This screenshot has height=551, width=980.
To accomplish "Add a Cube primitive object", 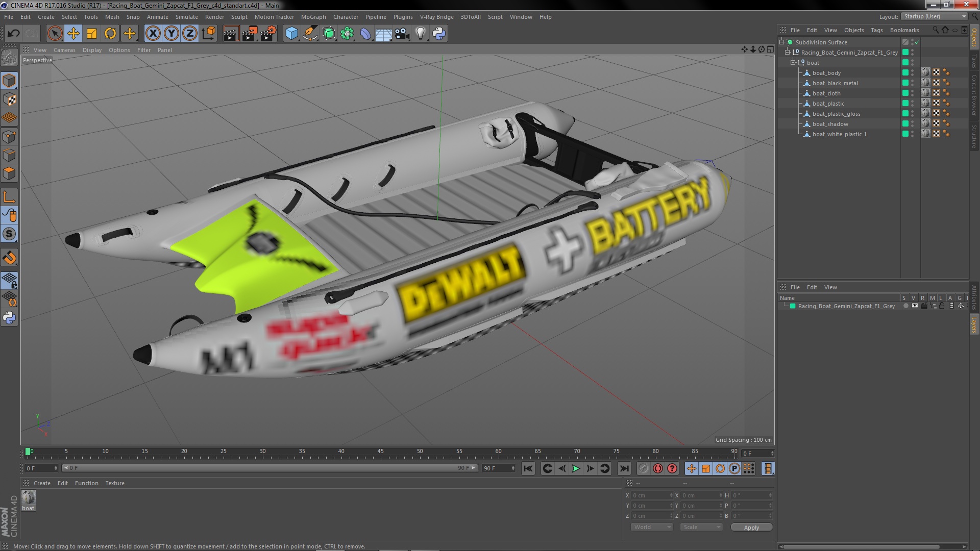I will click(x=291, y=34).
